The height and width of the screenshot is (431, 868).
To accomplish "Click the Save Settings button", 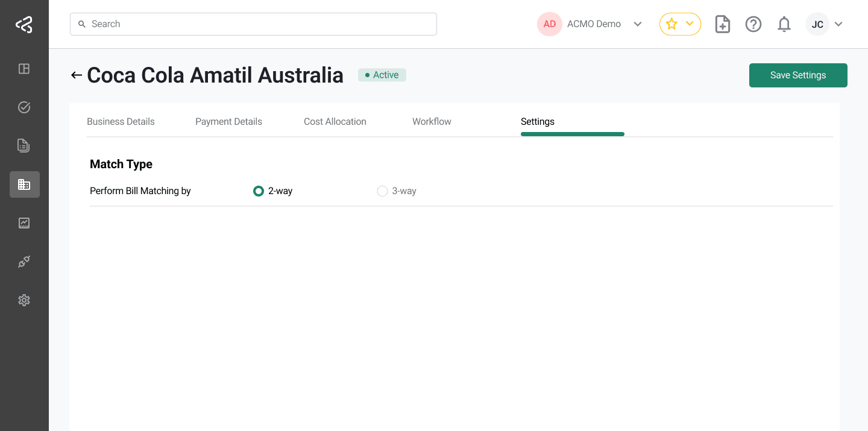I will click(798, 75).
